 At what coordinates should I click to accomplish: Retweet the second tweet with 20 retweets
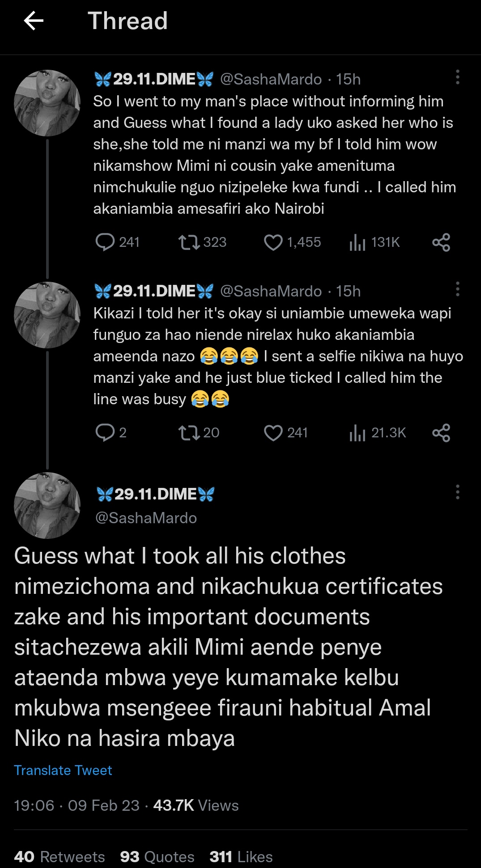[189, 432]
